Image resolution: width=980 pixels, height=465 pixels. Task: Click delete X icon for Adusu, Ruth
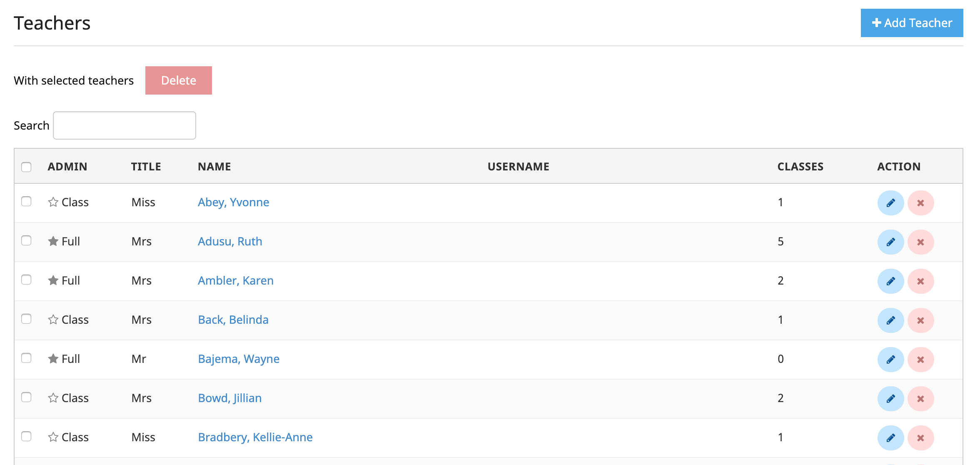coord(920,242)
